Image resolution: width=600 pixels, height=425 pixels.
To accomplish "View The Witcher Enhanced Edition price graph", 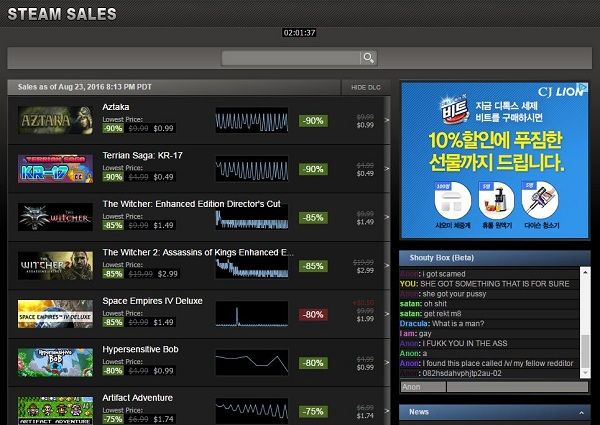I will coord(252,217).
